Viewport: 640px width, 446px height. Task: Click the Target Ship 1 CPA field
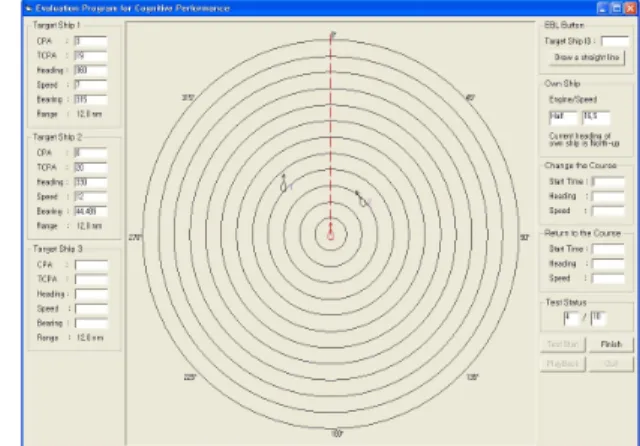pos(91,41)
